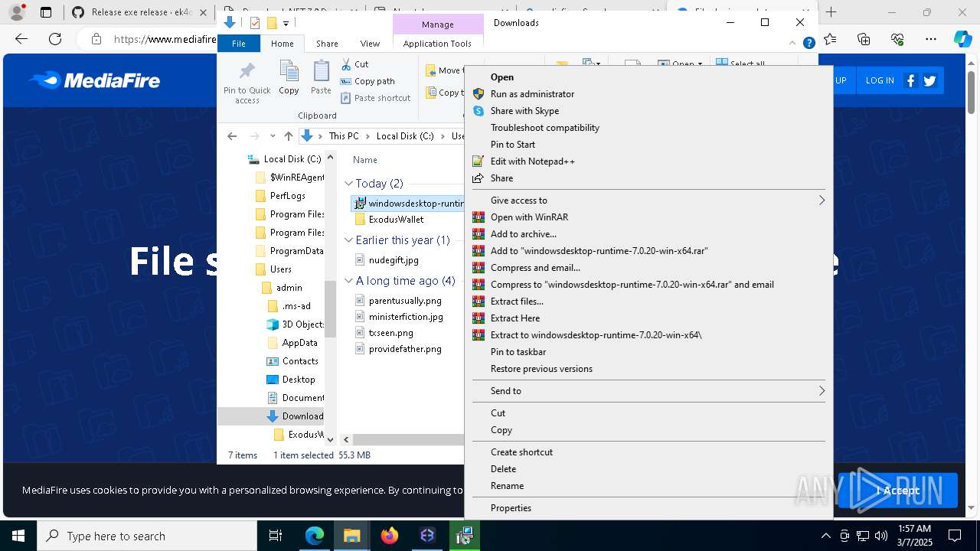Open the Application Tools tab
The image size is (980, 551).
click(x=437, y=44)
